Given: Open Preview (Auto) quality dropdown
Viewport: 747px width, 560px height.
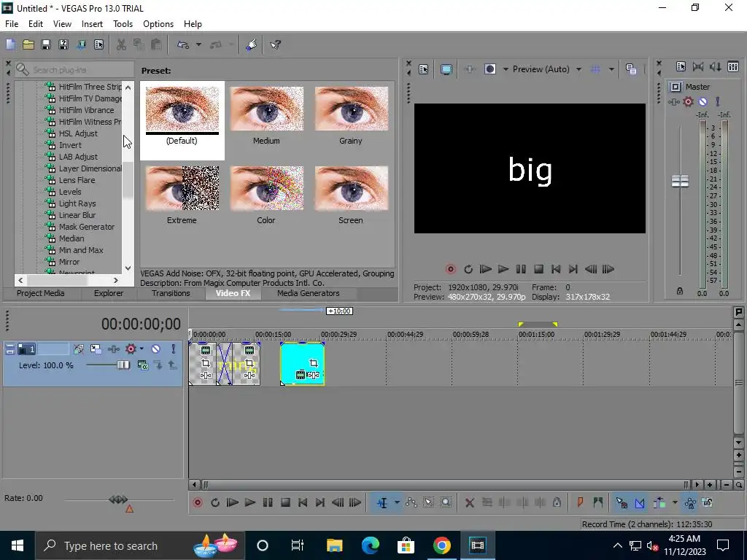Looking at the screenshot, I should coord(578,69).
